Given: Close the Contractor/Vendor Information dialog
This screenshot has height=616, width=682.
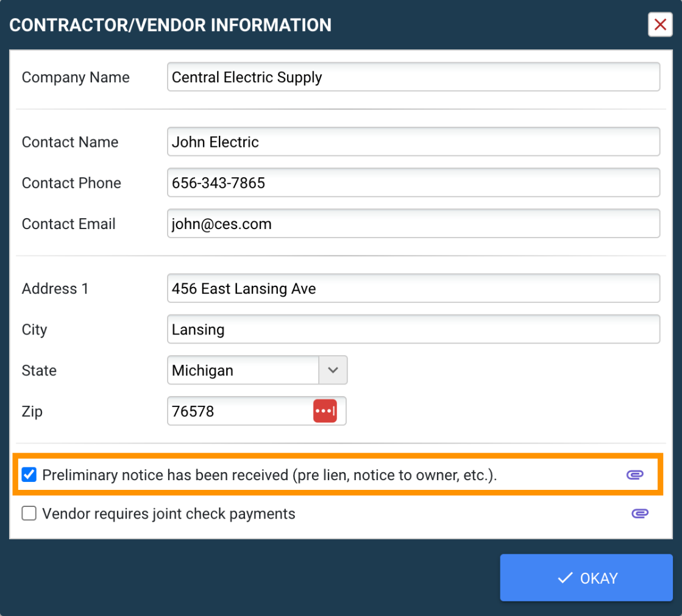Looking at the screenshot, I should tap(660, 24).
